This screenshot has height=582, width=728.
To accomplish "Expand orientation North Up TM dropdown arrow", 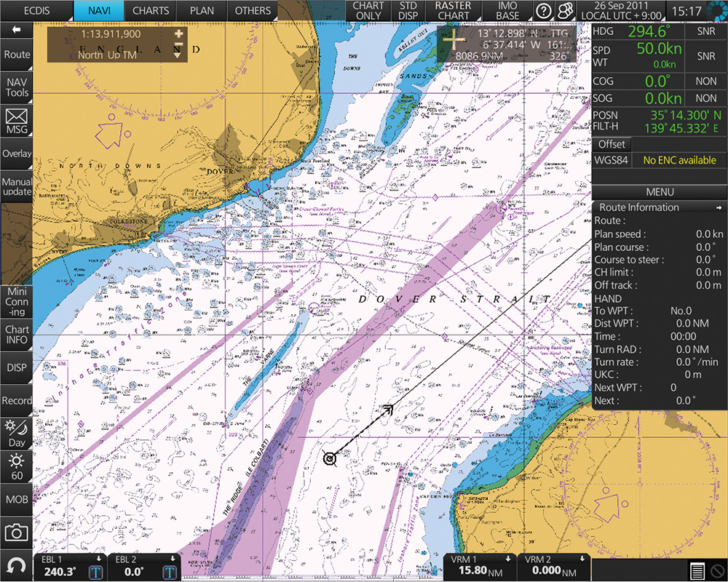I will click(178, 54).
